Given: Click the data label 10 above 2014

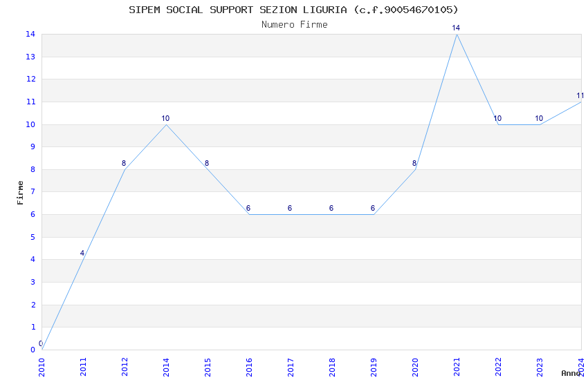Looking at the screenshot, I should 165,118.
